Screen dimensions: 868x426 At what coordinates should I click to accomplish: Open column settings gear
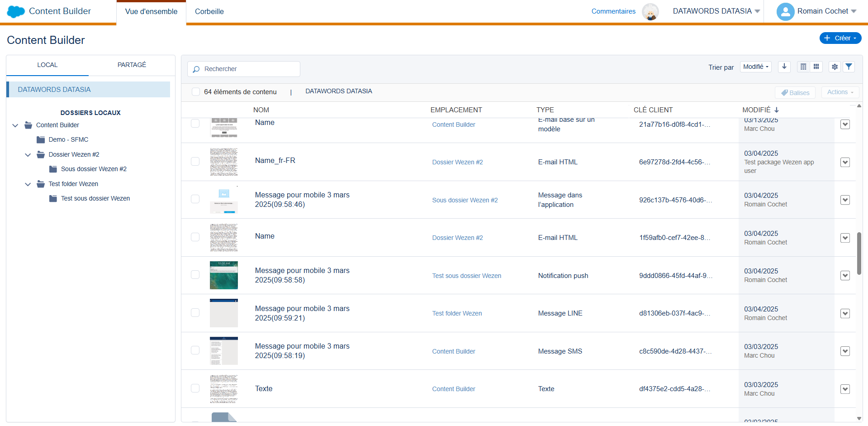click(835, 67)
